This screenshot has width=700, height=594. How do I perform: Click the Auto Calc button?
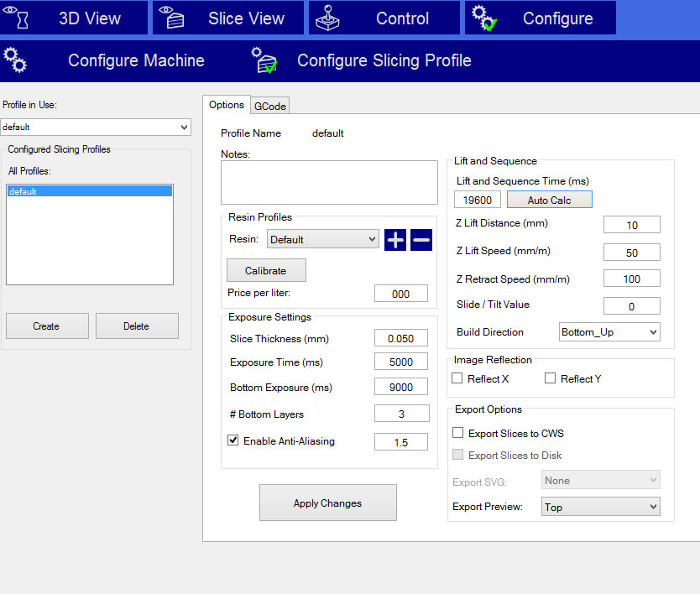click(549, 200)
